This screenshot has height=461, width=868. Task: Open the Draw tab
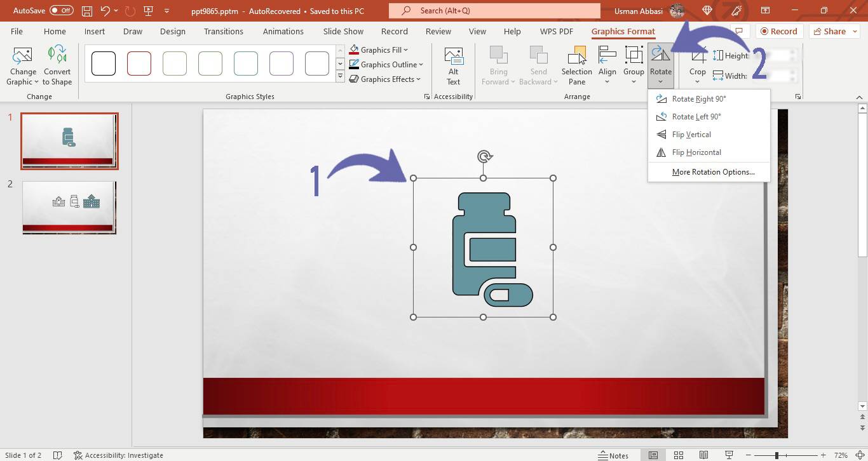click(x=133, y=31)
